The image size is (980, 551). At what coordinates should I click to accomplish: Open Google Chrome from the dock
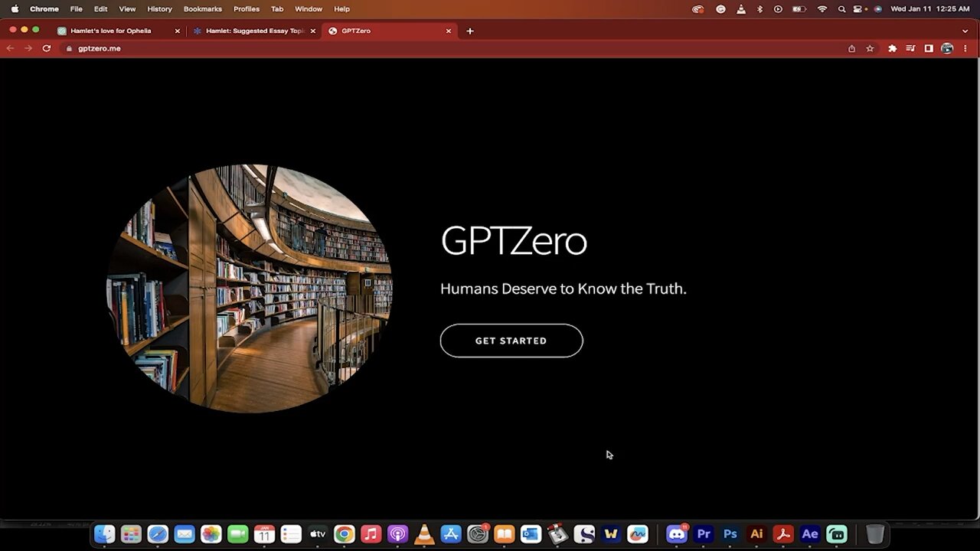[x=345, y=534]
